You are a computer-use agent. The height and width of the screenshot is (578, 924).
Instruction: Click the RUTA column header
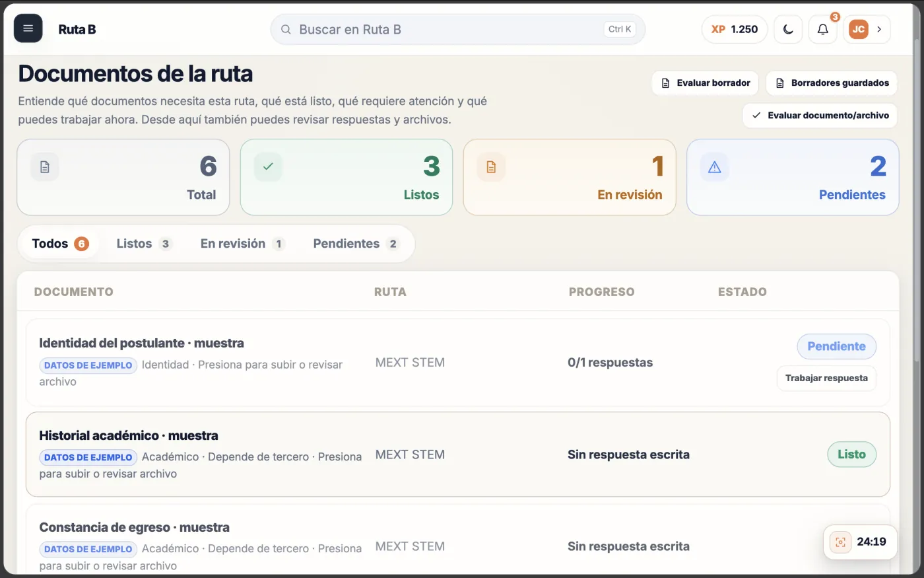pyautogui.click(x=390, y=292)
